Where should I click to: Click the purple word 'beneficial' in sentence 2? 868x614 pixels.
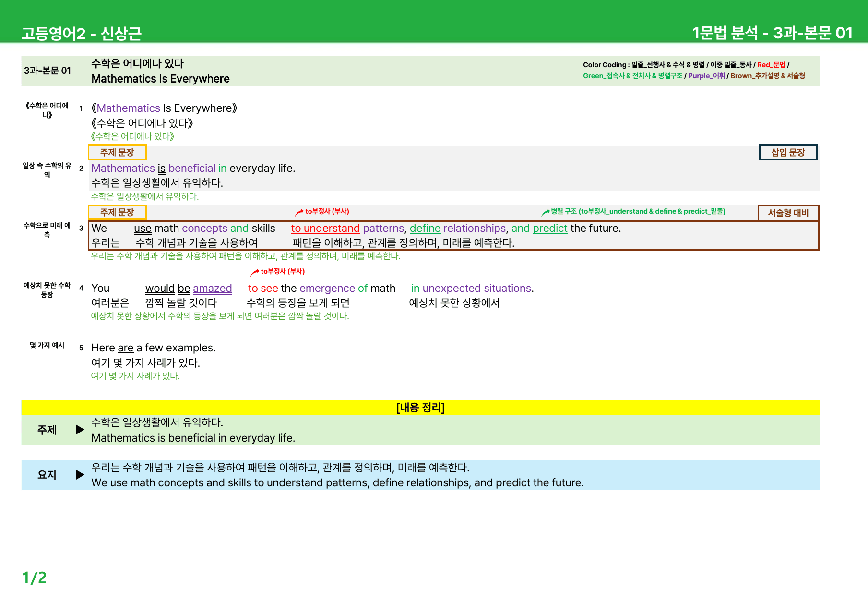192,169
